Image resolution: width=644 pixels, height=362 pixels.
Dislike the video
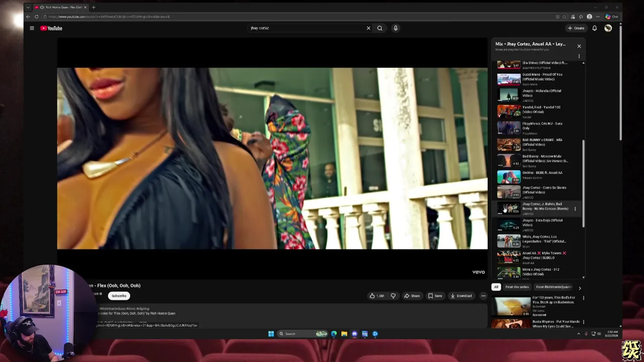pos(393,296)
